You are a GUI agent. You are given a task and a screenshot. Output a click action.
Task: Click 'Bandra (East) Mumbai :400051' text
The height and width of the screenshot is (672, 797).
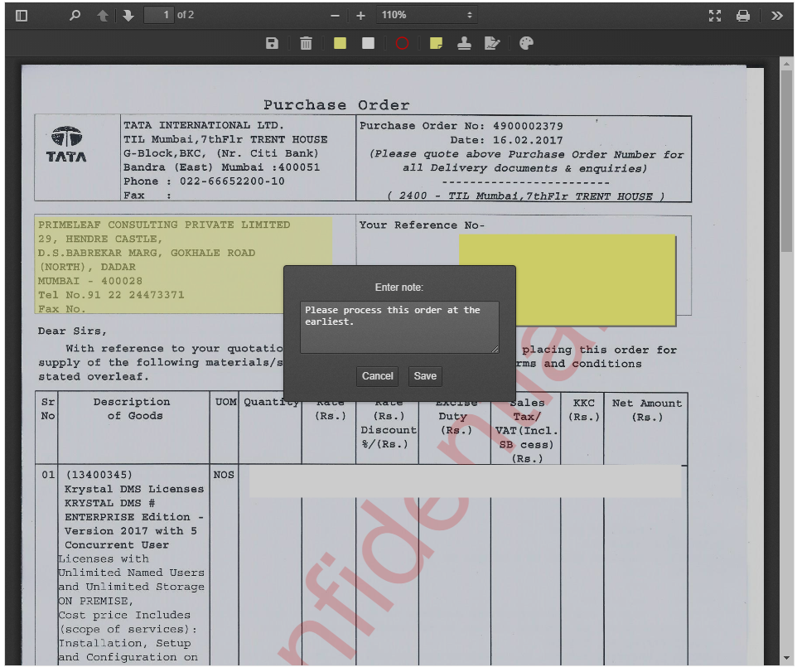click(x=221, y=167)
